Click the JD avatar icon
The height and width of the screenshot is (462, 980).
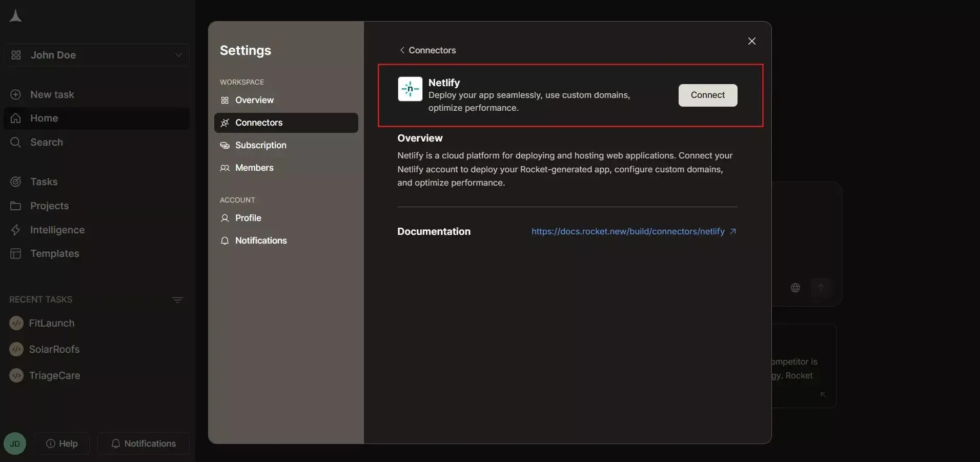coord(15,444)
